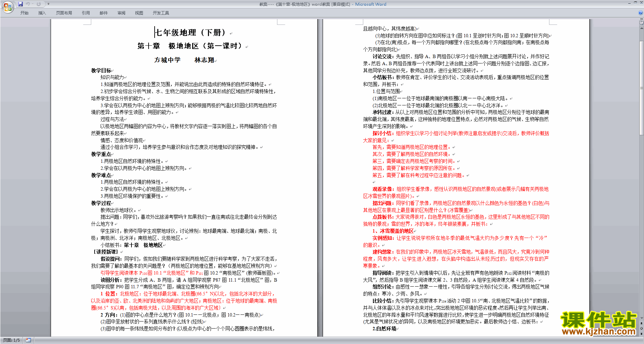Click the line 3.两极地区环境保护的重要性。
The height and width of the screenshot is (344, 644).
[132, 196]
